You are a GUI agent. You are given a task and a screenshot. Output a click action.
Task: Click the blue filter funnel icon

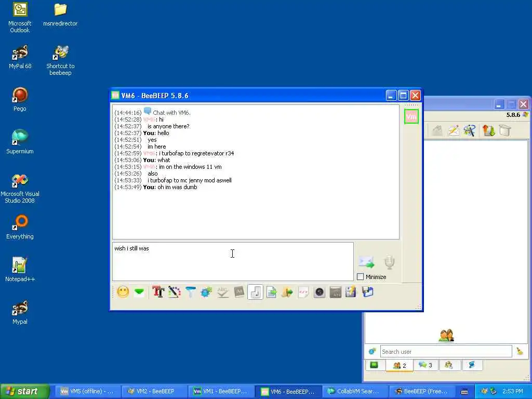click(191, 292)
